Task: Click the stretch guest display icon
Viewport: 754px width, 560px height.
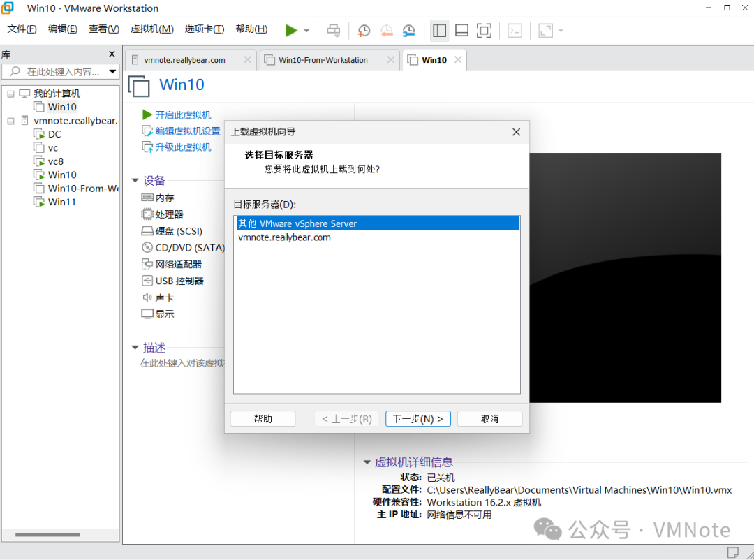Action: pyautogui.click(x=545, y=30)
